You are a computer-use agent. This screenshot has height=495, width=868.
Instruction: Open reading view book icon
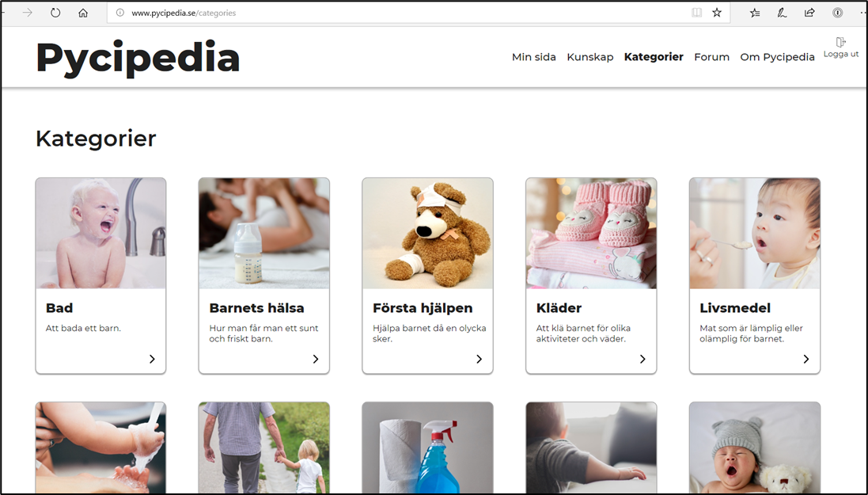tap(697, 13)
